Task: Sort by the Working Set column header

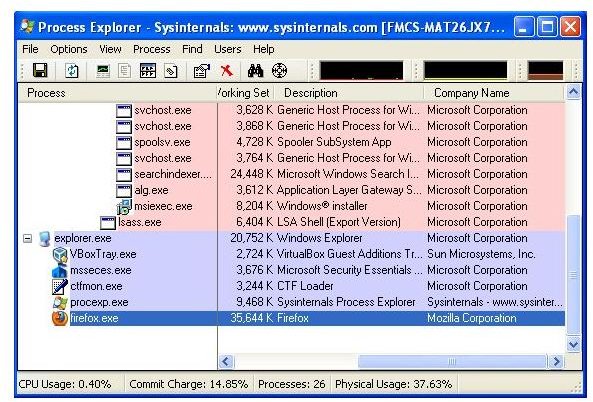Action: [246, 93]
